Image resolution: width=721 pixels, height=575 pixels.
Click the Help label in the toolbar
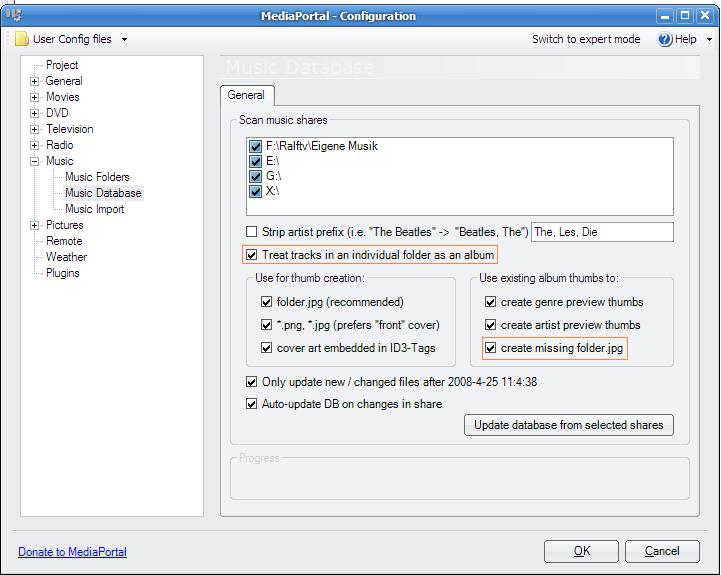pyautogui.click(x=686, y=40)
